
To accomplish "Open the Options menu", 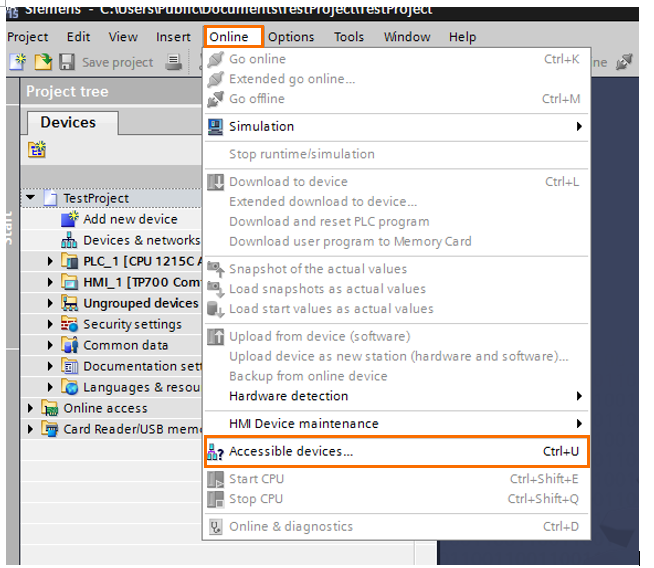I will click(x=291, y=37).
